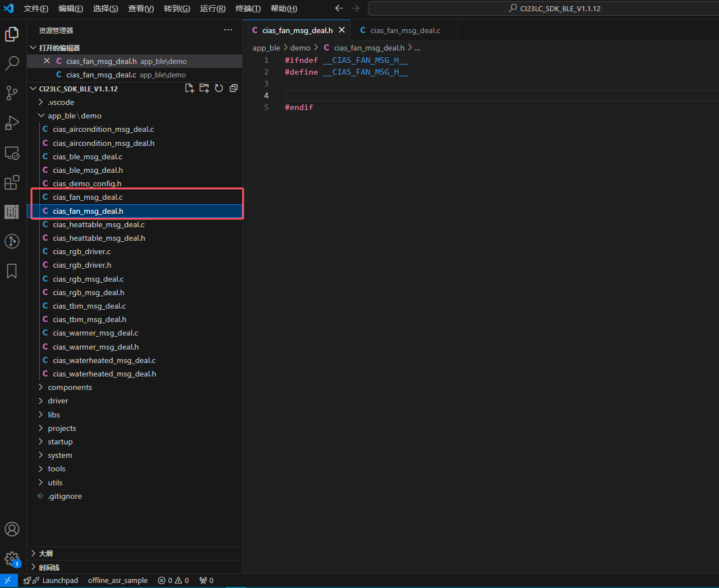Go forward with the navigation arrow
Viewport: 719px width, 588px height.
355,8
